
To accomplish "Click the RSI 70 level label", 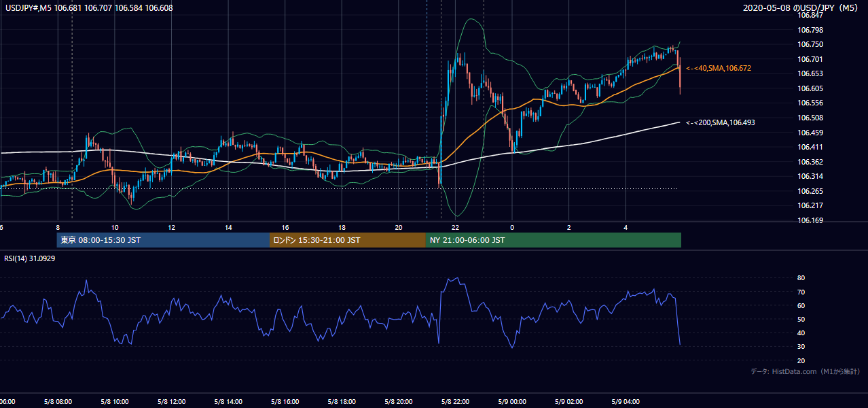I will point(801,292).
